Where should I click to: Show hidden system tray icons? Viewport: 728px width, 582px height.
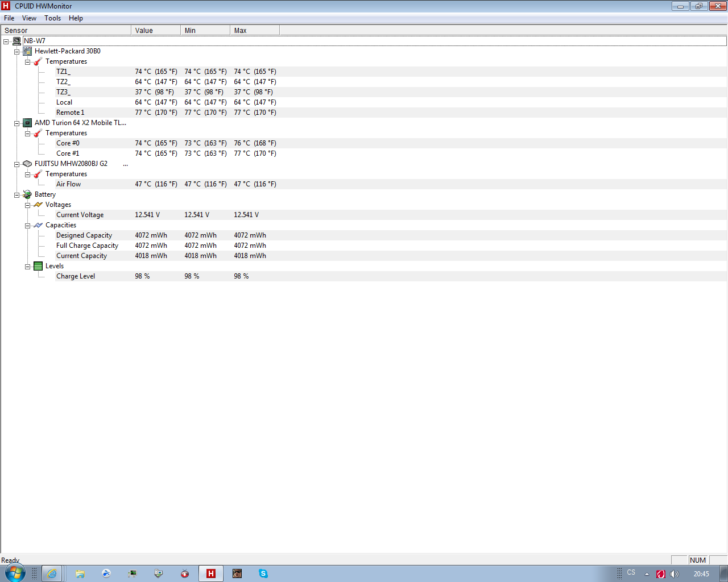647,574
